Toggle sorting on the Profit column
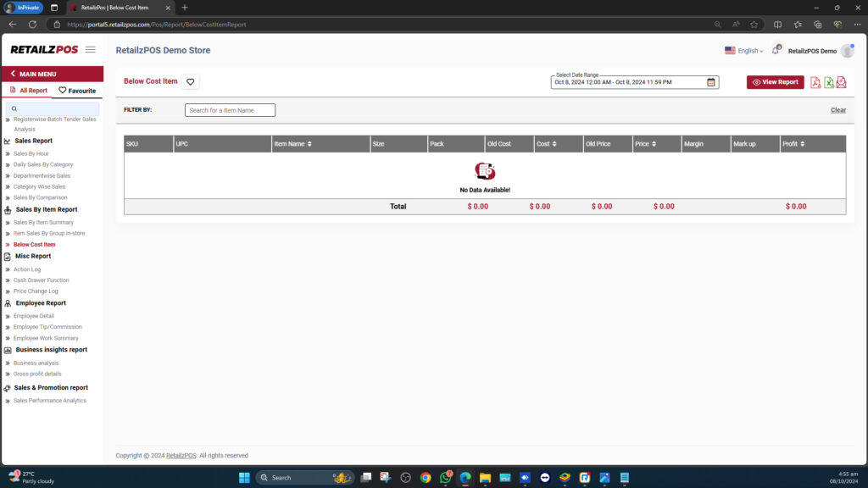 click(x=802, y=143)
